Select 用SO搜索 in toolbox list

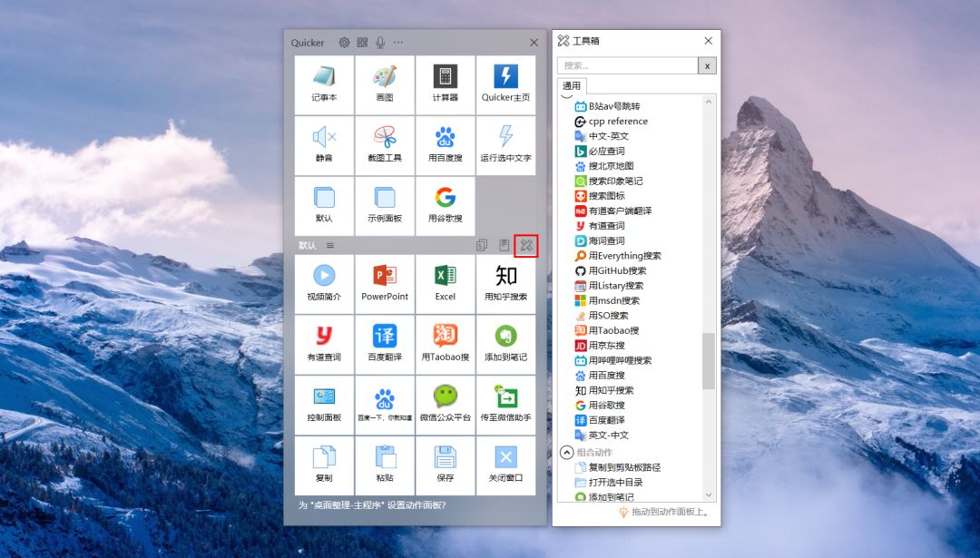coord(602,316)
